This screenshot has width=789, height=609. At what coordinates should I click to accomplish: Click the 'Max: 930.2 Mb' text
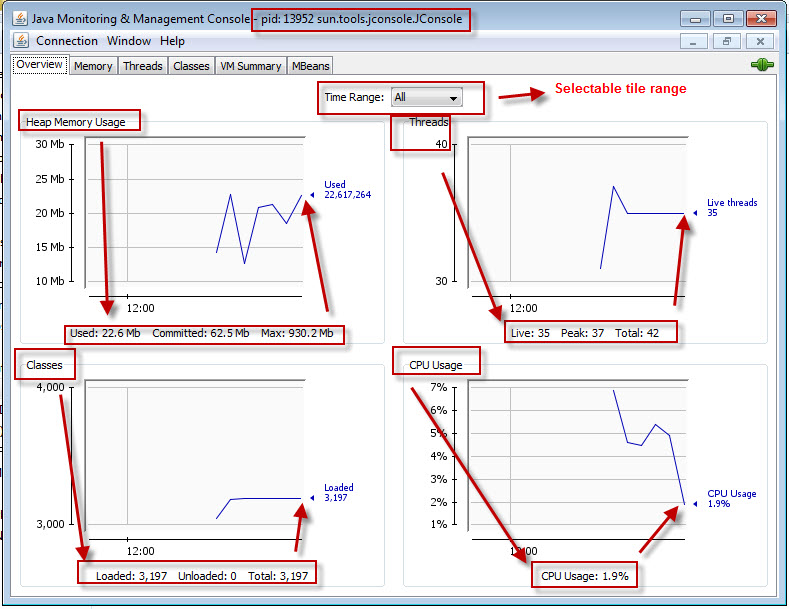click(x=297, y=333)
